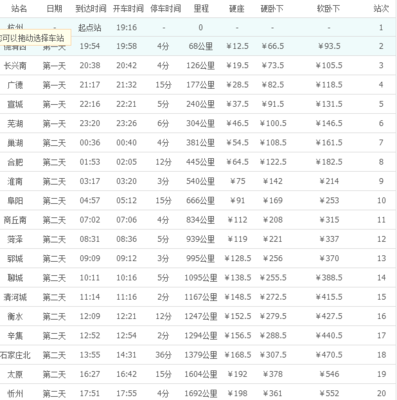Select station 广德

click(x=15, y=85)
